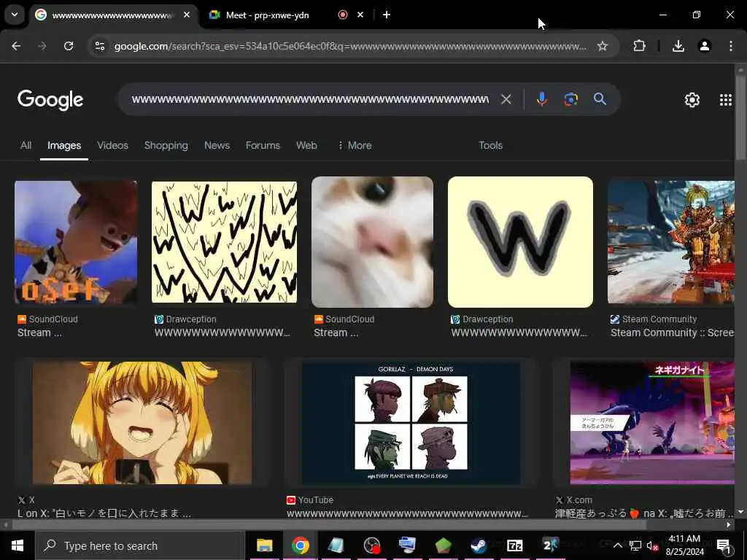This screenshot has width=747, height=560.
Task: Open the muted volume tray icon
Action: coord(652,546)
